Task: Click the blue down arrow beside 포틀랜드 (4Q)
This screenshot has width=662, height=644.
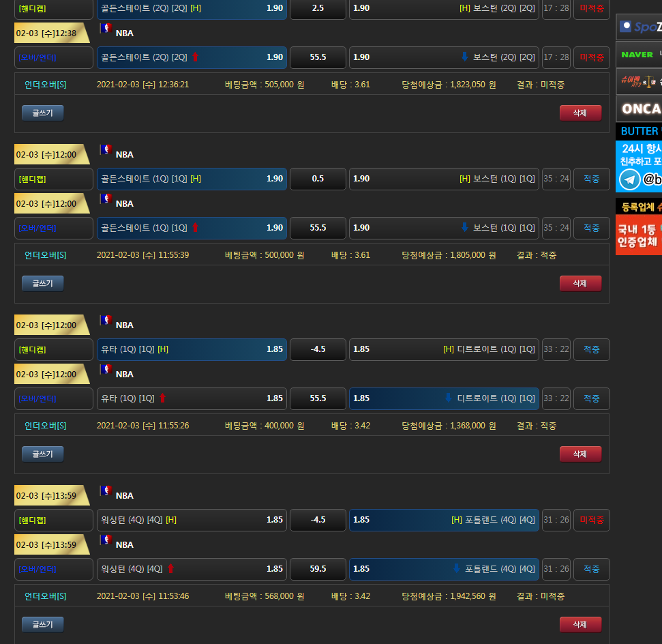Action: point(456,569)
